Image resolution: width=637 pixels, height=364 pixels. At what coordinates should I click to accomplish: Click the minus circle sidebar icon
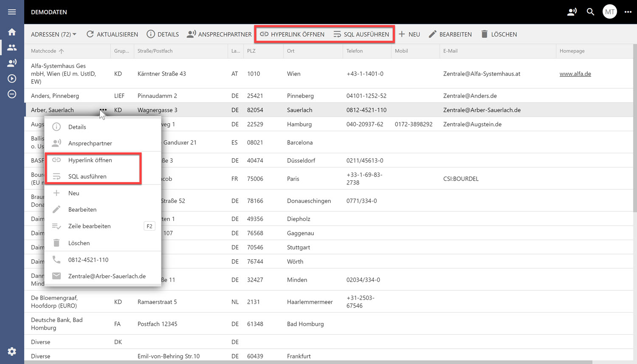12,94
